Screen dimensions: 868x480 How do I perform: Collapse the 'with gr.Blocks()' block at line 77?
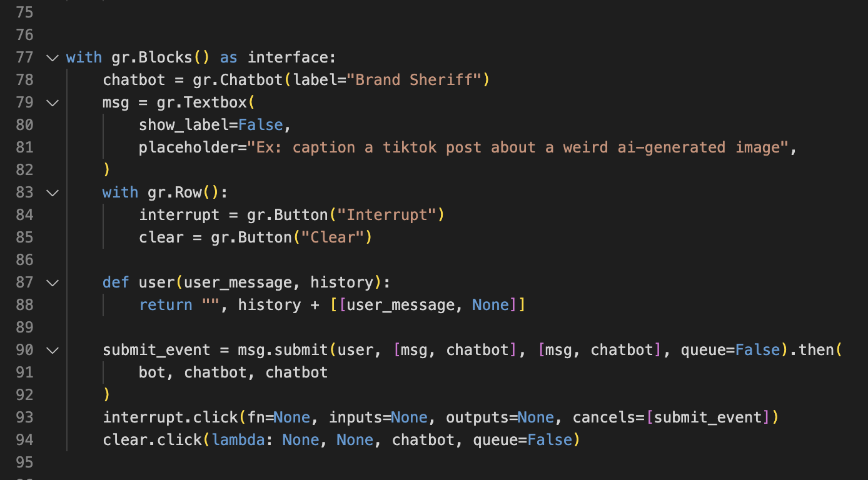[52, 57]
